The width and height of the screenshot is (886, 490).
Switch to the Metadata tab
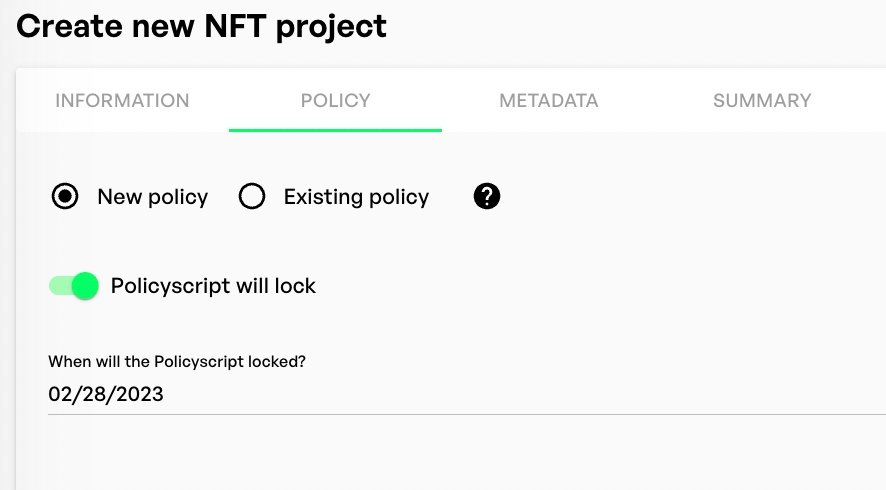549,101
